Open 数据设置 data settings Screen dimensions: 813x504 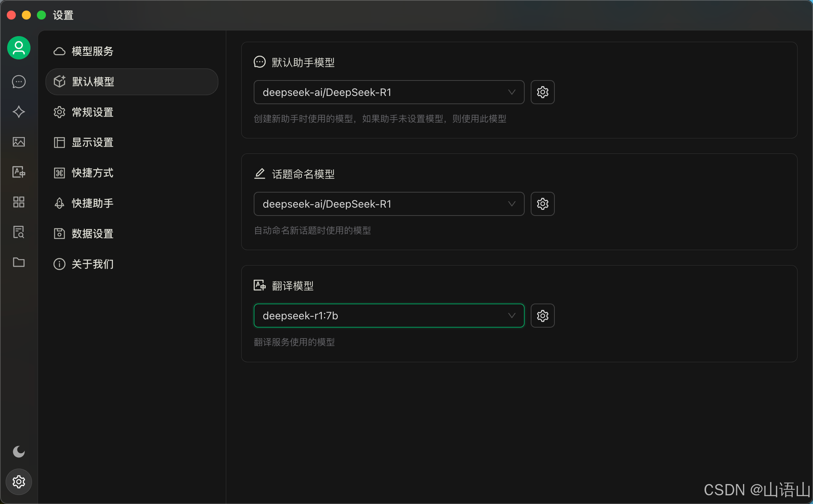[x=132, y=234]
